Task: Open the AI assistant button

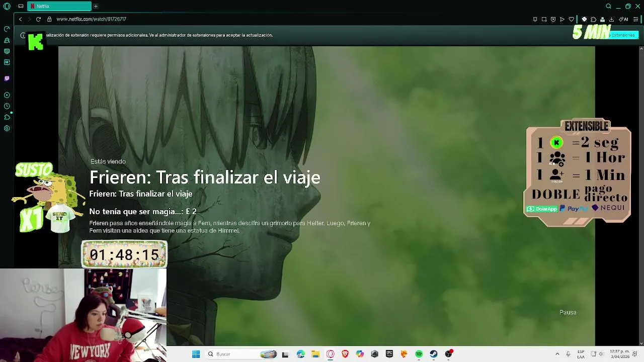Action: pos(623,19)
